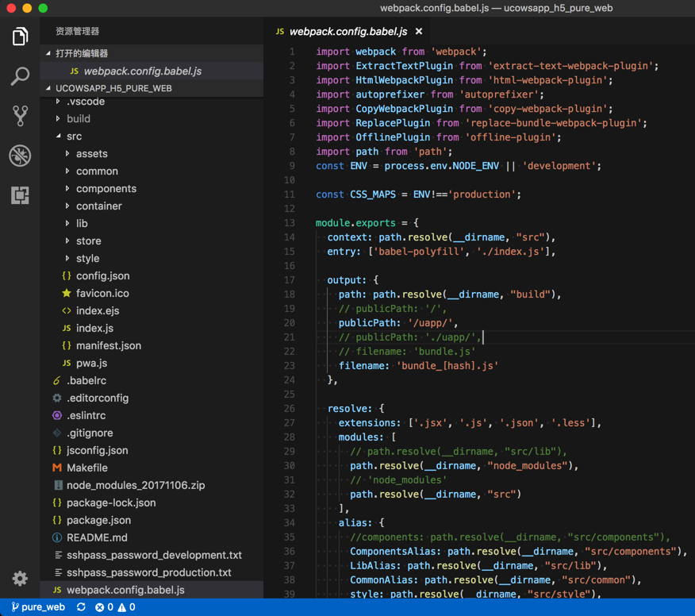Screen dimensions: 695x616
Task: Switch to the webpack.config.babel.js tab
Action: (347, 32)
